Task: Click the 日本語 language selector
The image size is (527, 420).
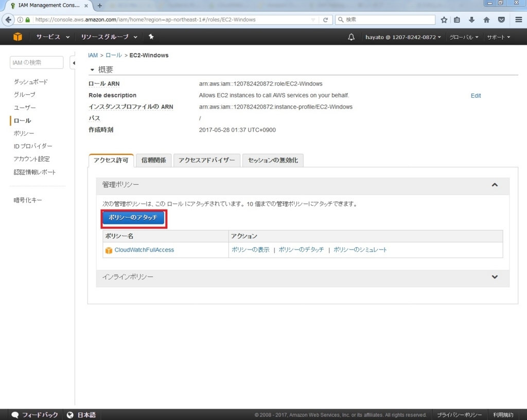Action: tap(86, 415)
